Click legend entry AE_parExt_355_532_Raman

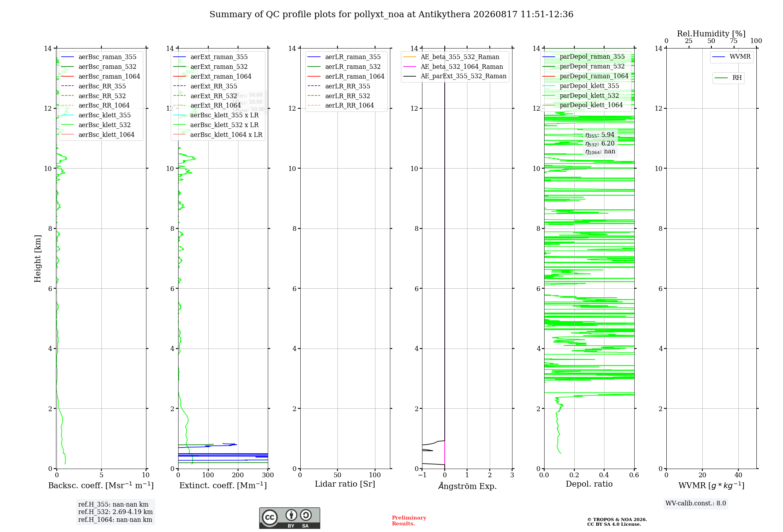pos(455,76)
